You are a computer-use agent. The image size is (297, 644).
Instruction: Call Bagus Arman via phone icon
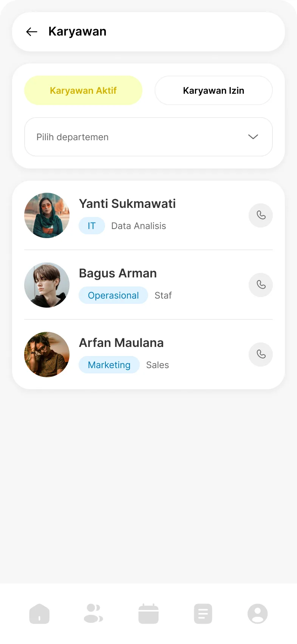[261, 285]
